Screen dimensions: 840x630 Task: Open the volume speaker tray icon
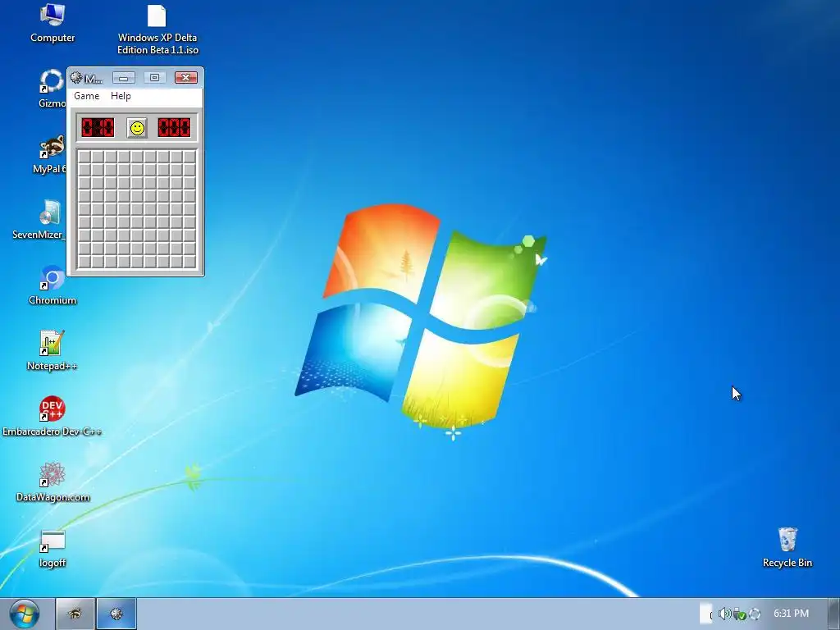(724, 614)
